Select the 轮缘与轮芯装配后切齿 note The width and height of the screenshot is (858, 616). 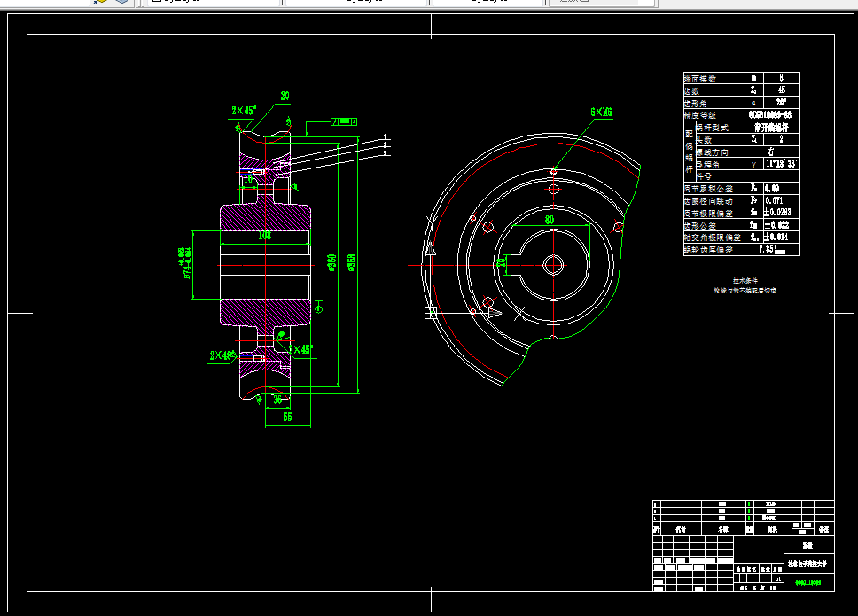tap(745, 291)
